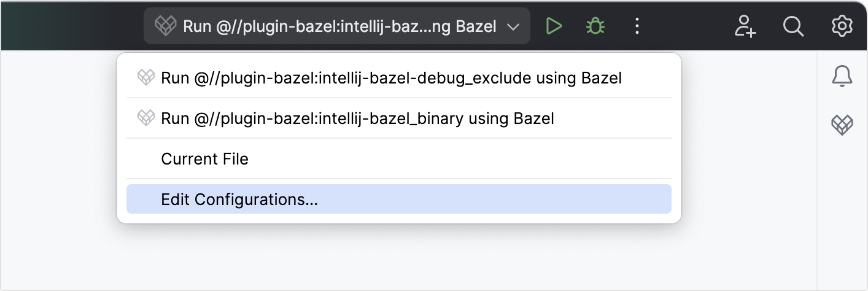Viewport: 868px width, 291px height.
Task: Open Edit Configurations... dialog
Action: pyautogui.click(x=239, y=200)
